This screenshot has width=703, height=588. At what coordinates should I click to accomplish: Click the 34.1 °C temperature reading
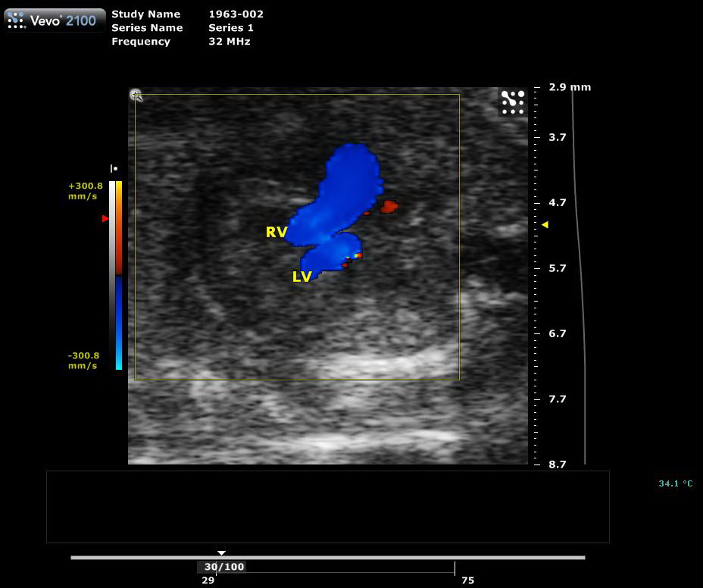(676, 483)
